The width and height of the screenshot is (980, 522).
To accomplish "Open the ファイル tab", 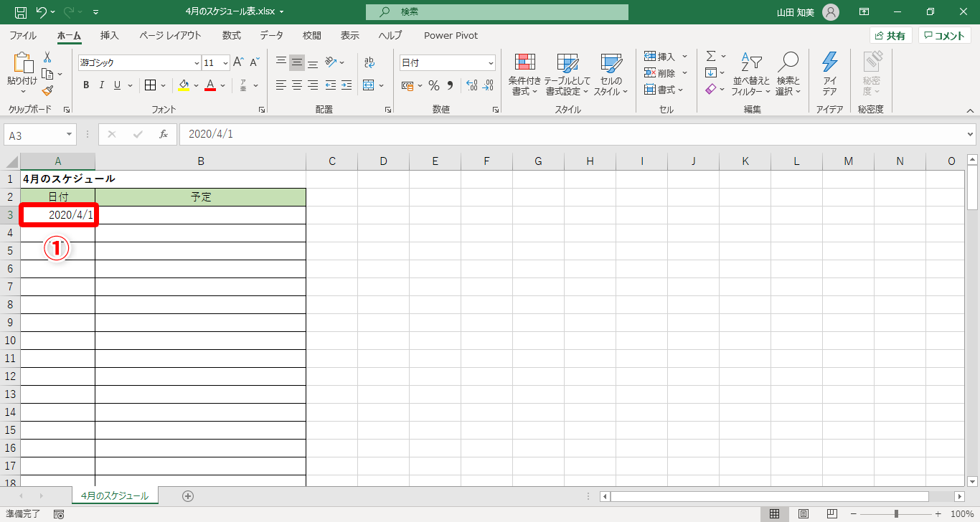I will pos(23,35).
